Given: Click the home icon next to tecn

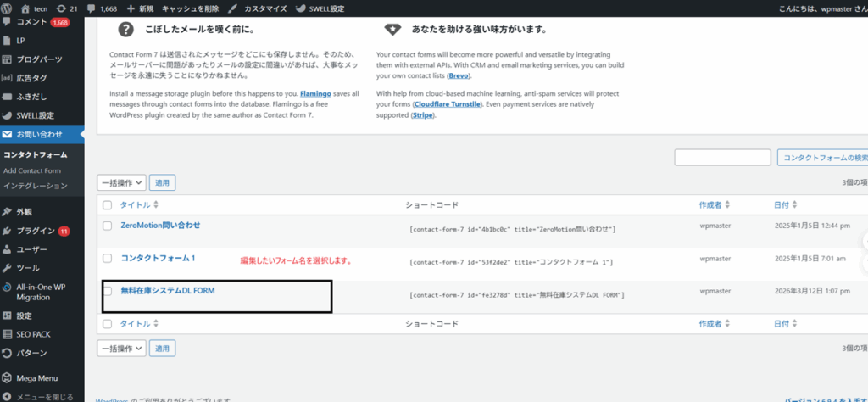Looking at the screenshot, I should coord(25,8).
